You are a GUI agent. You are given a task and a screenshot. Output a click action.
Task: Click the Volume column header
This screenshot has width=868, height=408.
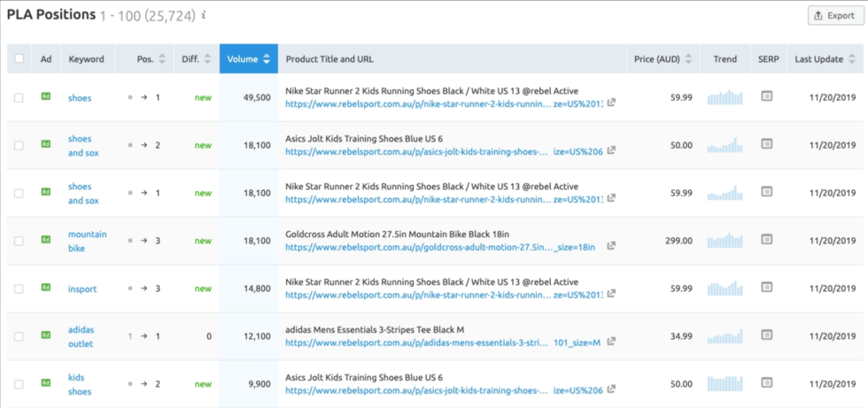249,58
